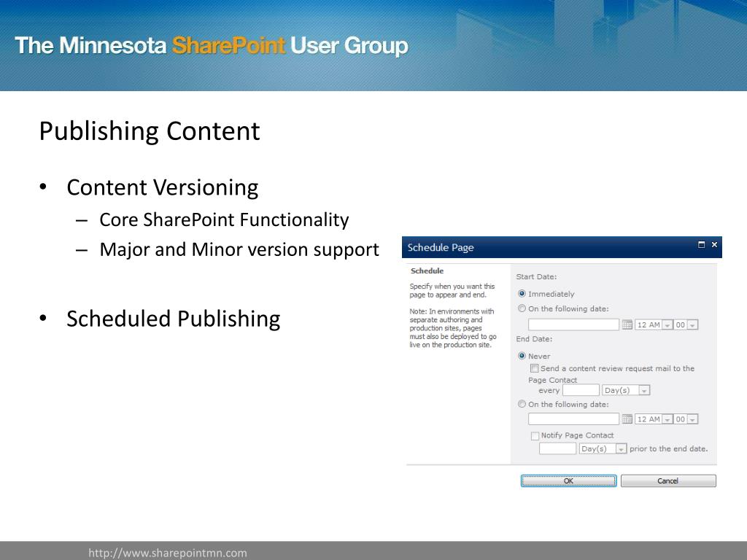Expand the Day(s) dropdown next to 'every'
747x560 pixels.
pyautogui.click(x=626, y=391)
